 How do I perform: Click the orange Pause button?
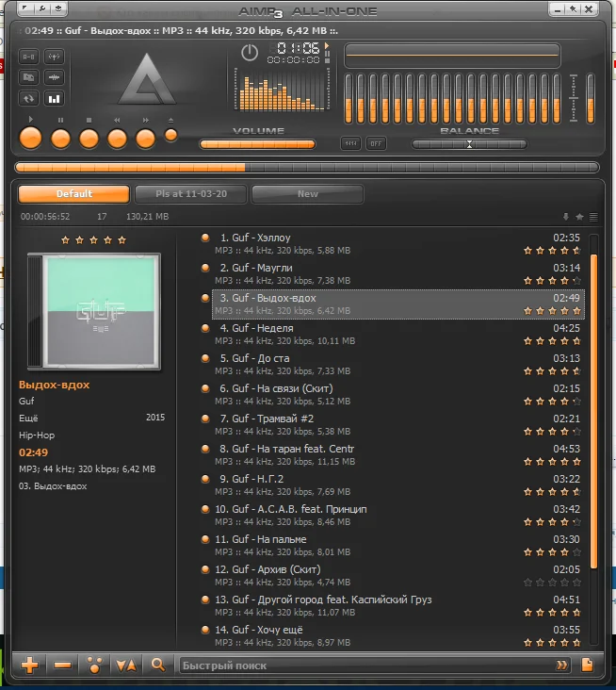(x=60, y=139)
